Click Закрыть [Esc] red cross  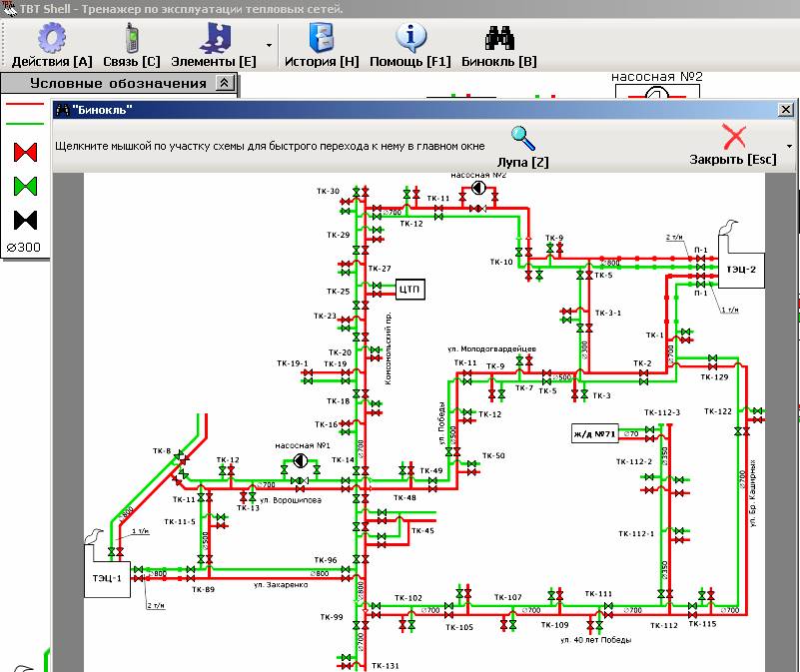[734, 137]
